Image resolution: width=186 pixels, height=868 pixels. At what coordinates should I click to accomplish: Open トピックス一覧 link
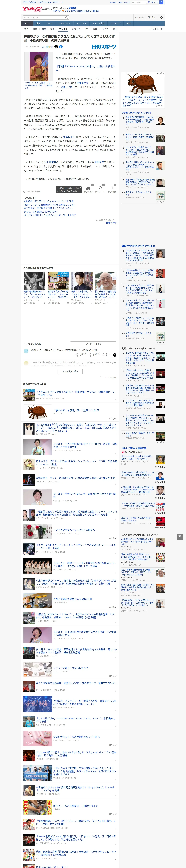[x=155, y=29]
